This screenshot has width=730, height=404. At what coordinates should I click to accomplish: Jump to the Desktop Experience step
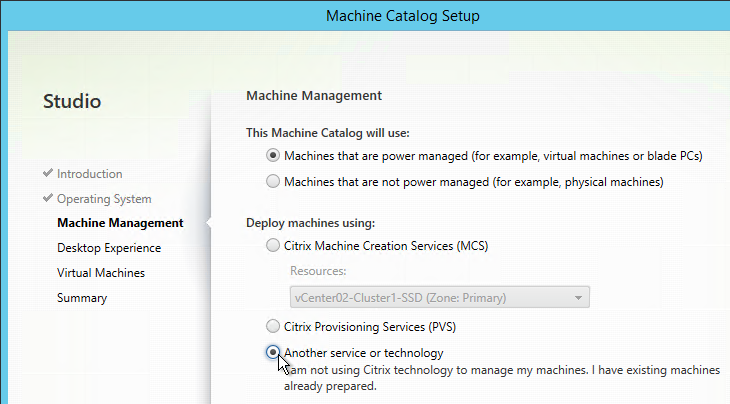[109, 248]
